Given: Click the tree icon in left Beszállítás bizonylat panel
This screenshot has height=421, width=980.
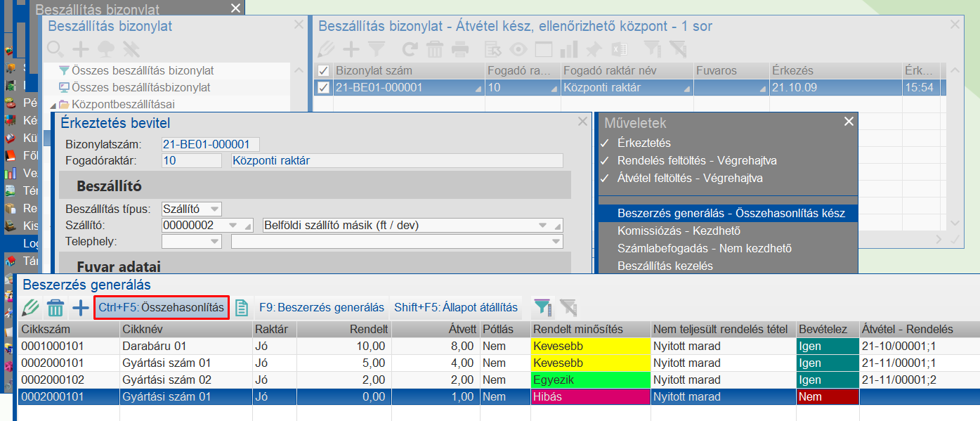Looking at the screenshot, I should (106, 49).
